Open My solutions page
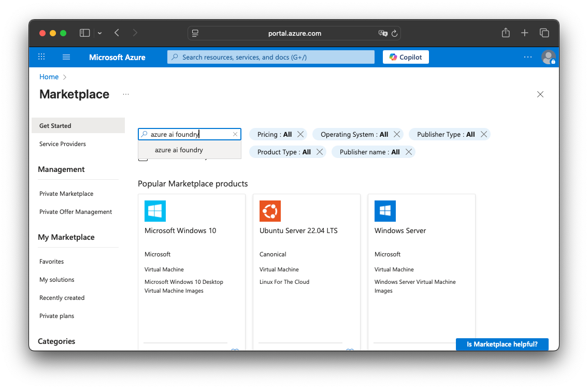Viewport: 588px width, 389px height. pyautogui.click(x=56, y=280)
